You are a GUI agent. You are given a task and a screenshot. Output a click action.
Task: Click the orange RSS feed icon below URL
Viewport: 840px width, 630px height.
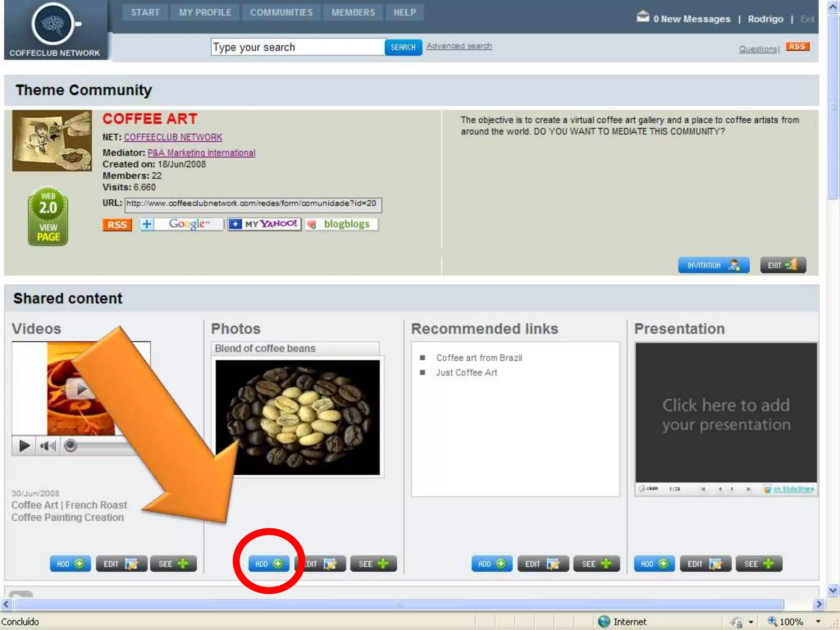(117, 225)
